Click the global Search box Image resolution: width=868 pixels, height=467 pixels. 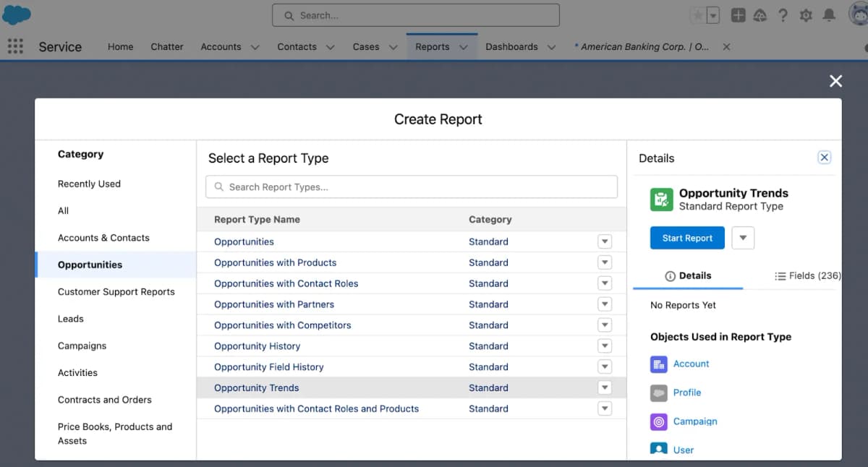pyautogui.click(x=416, y=15)
